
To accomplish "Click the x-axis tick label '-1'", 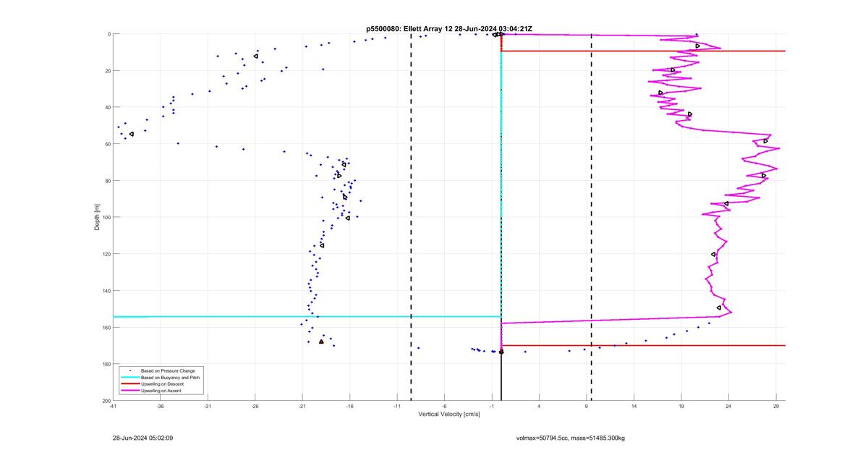I will coord(492,407).
